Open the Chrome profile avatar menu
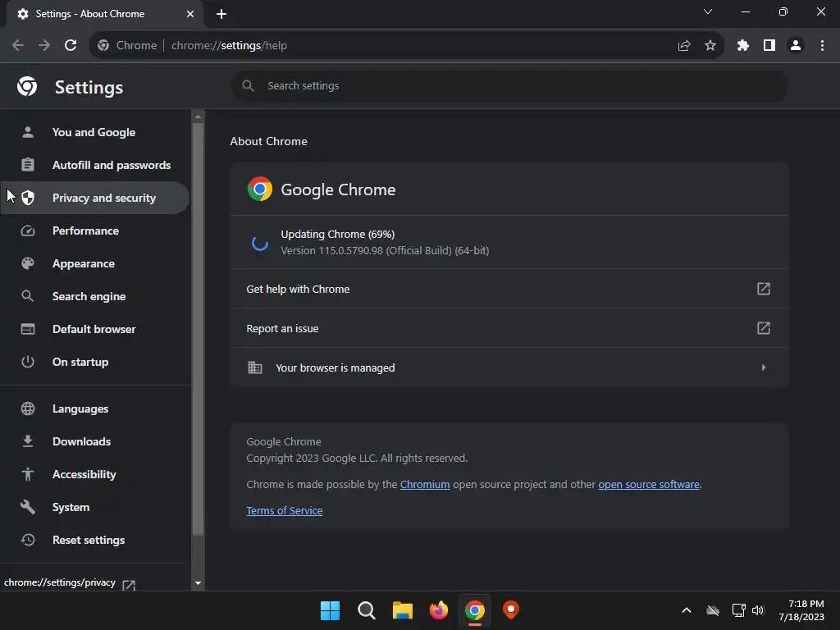Viewport: 840px width, 630px height. tap(796, 46)
